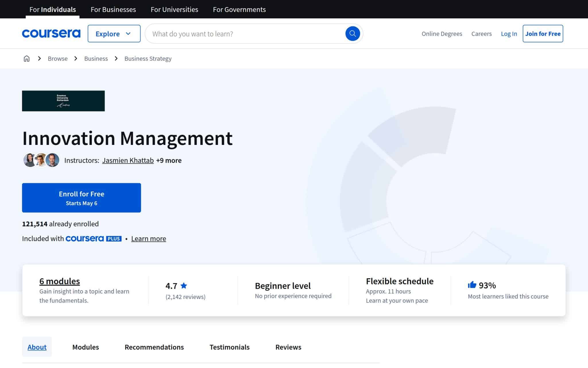Select the For Governments tab

click(239, 9)
